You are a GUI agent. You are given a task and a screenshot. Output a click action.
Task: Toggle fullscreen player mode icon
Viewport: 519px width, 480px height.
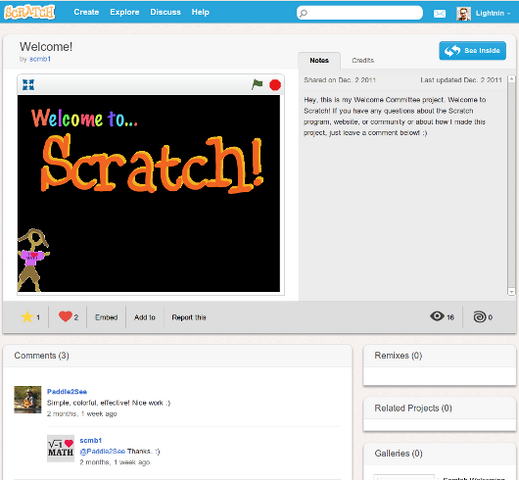pos(28,85)
